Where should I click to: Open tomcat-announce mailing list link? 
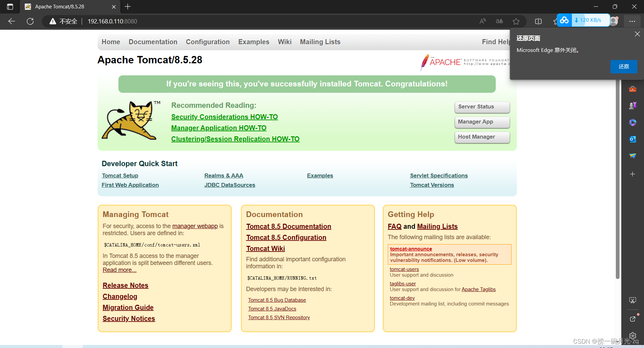411,249
